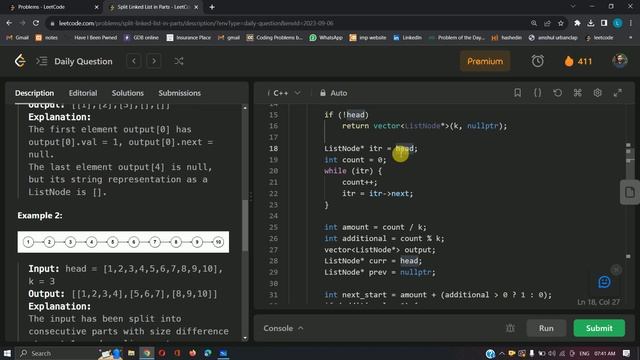This screenshot has height=360, width=640.
Task: Pick a random question shuffle icon
Action: pyautogui.click(x=178, y=61)
